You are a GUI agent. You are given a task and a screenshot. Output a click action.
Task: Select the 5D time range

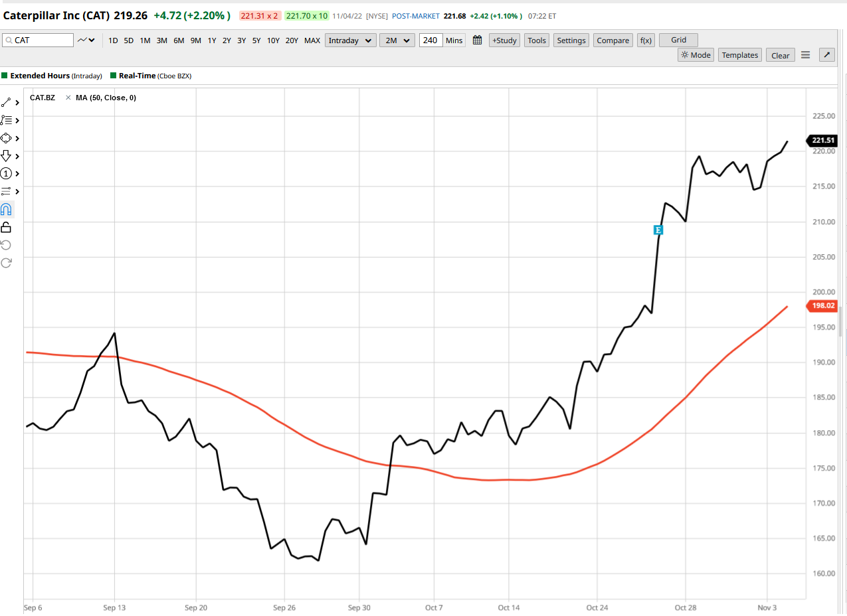pos(128,40)
